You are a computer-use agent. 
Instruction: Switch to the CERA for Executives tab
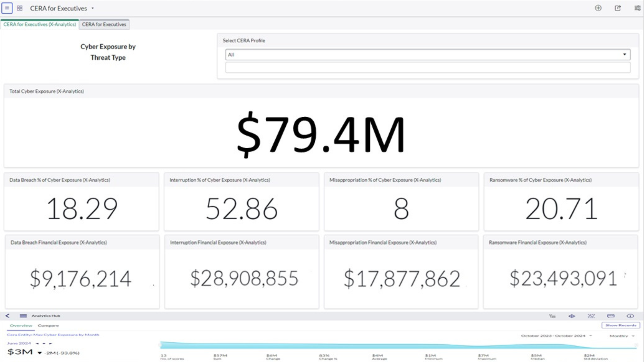pos(104,24)
